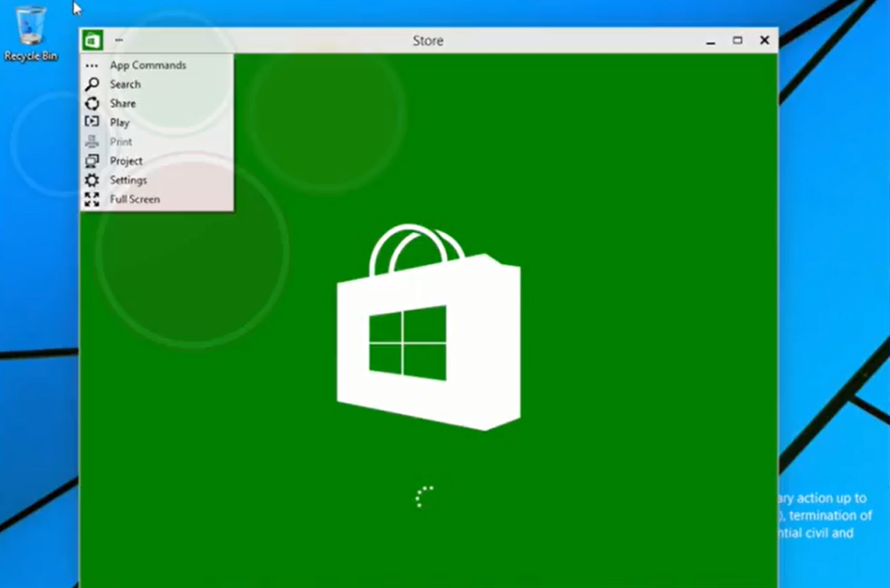Screen dimensions: 890x588
Task: Click the Play device icon
Action: pos(92,122)
